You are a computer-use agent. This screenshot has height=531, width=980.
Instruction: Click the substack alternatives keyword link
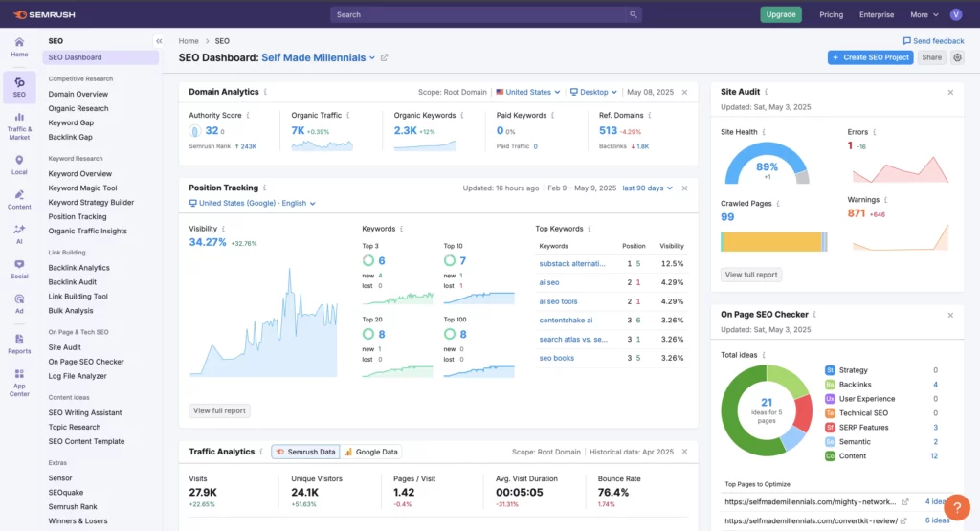coord(572,264)
